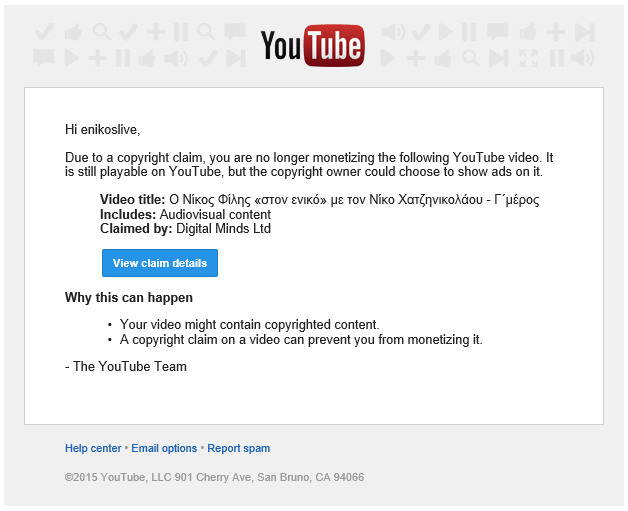Viewport: 628px width, 511px height.
Task: Click the play icon in bottom-left header row
Action: click(x=71, y=58)
